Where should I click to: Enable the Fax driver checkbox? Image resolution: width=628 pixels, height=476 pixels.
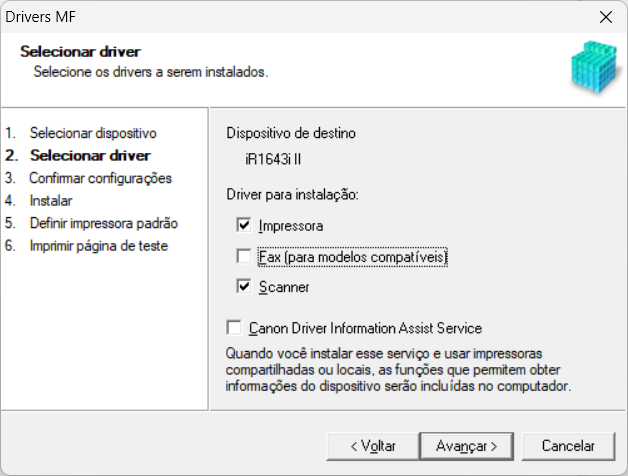[244, 257]
